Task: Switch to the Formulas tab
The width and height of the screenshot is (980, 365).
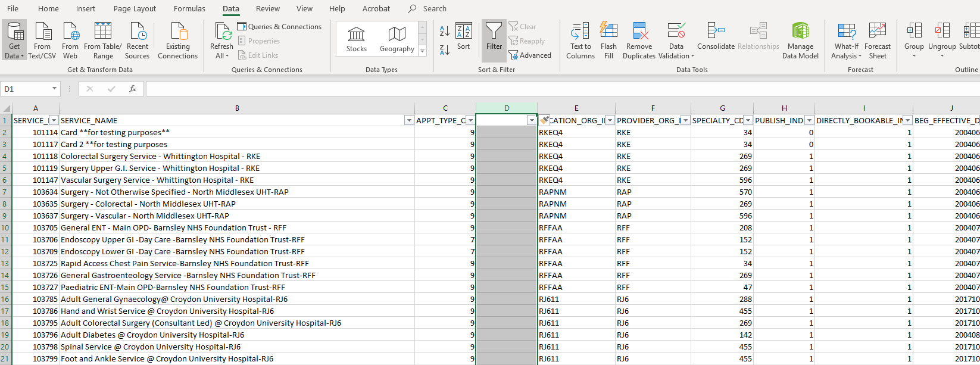Action: coord(189,8)
